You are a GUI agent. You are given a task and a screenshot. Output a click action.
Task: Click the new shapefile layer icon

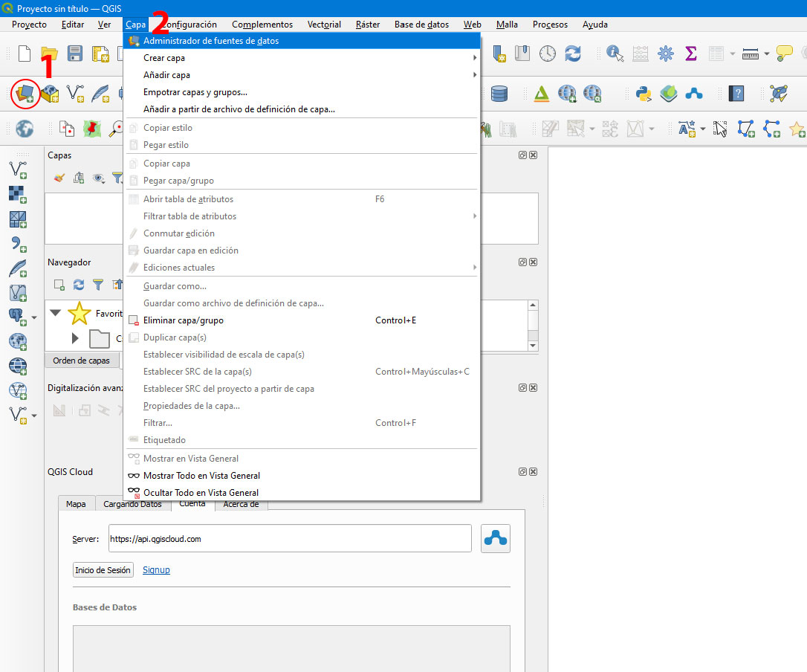tap(75, 94)
